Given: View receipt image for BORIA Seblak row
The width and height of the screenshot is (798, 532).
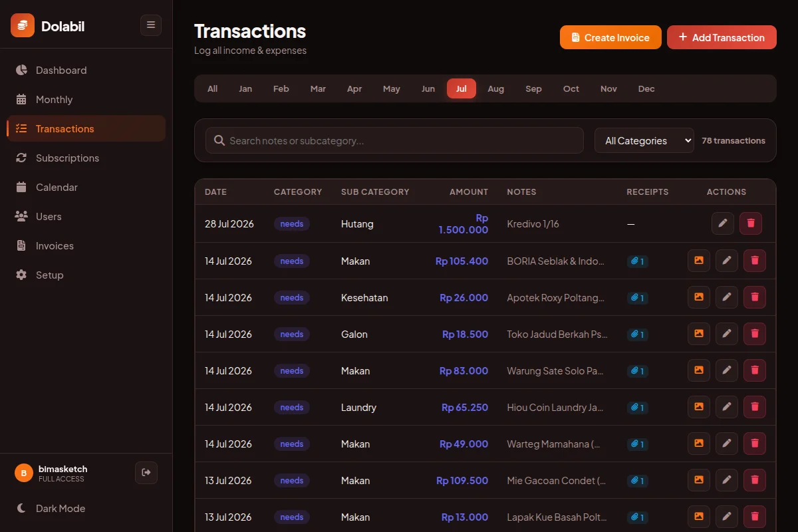Looking at the screenshot, I should [699, 261].
